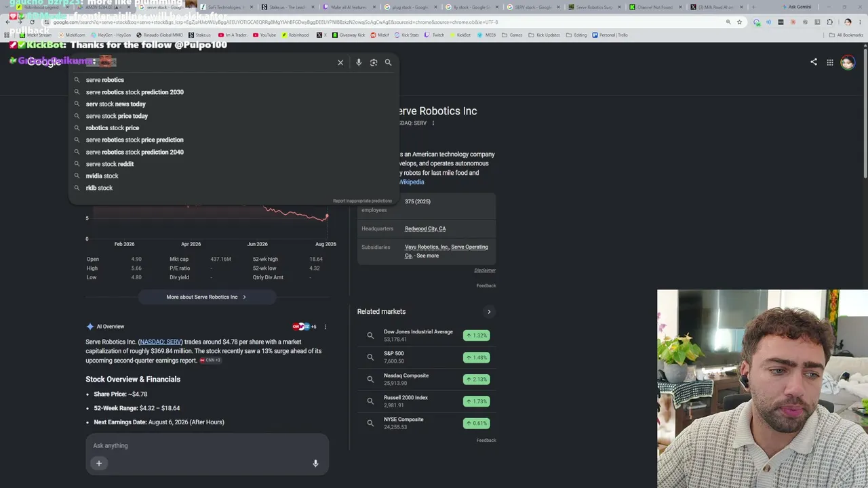Open Wikipedia link in company description
The image size is (868, 488).
click(x=412, y=182)
